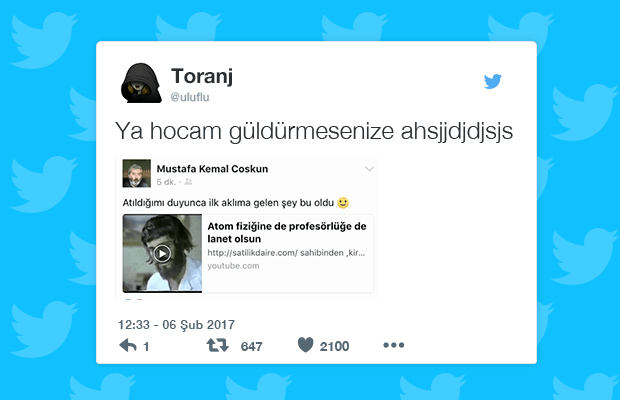620x400 pixels.
Task: Open the 12:33 - 06 Şub 2017 timestamp
Action: [x=176, y=325]
